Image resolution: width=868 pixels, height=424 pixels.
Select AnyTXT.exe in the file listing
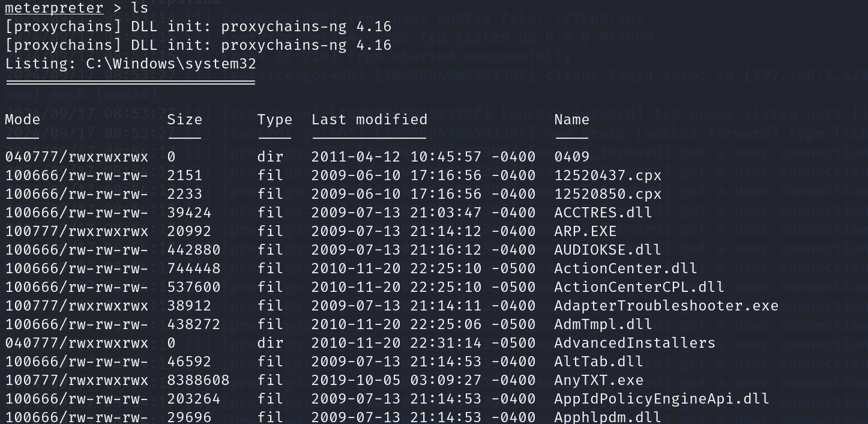point(598,380)
